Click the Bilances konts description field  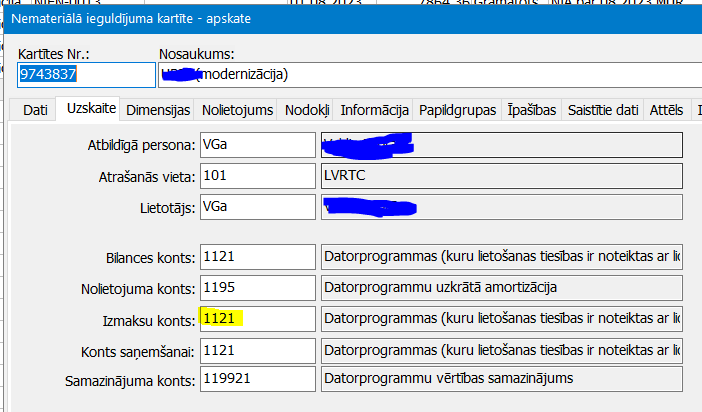pyautogui.click(x=501, y=257)
